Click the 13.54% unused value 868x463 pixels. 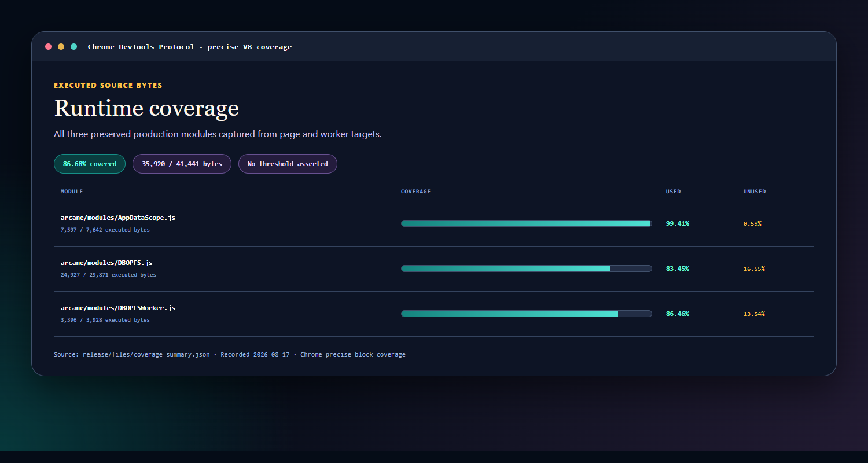(x=754, y=314)
